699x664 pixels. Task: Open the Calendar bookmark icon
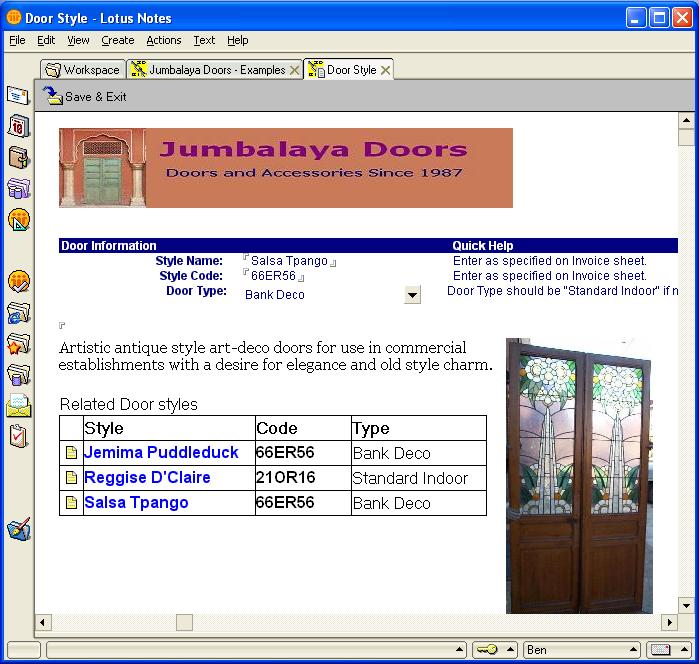(x=18, y=127)
